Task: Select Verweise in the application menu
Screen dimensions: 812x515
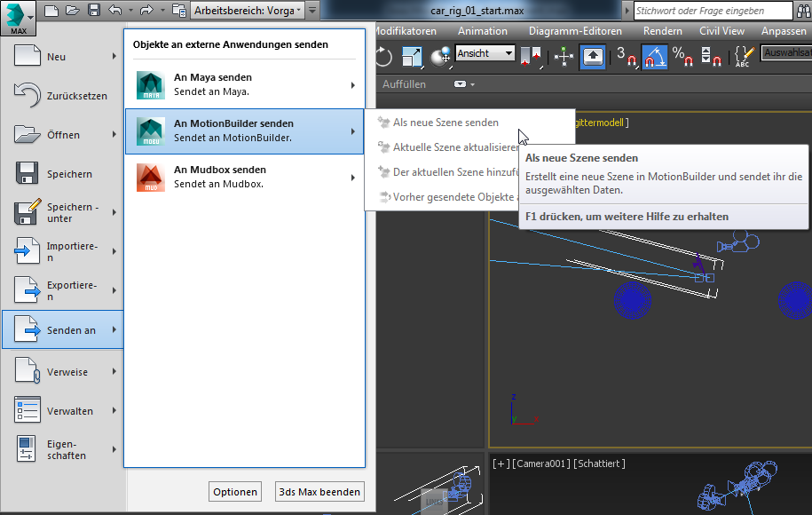Action: pyautogui.click(x=63, y=372)
